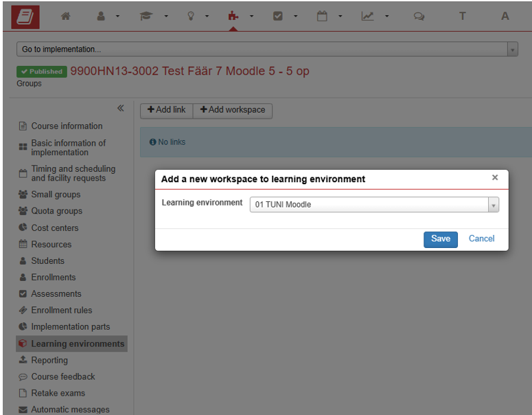Expand dropdown arrow next to puzzle icon
The width and height of the screenshot is (532, 415).
coord(251,16)
